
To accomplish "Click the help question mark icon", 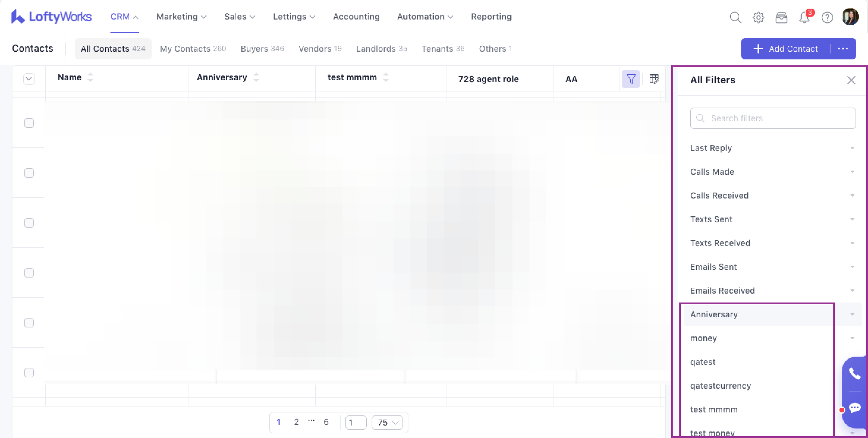I will 827,17.
